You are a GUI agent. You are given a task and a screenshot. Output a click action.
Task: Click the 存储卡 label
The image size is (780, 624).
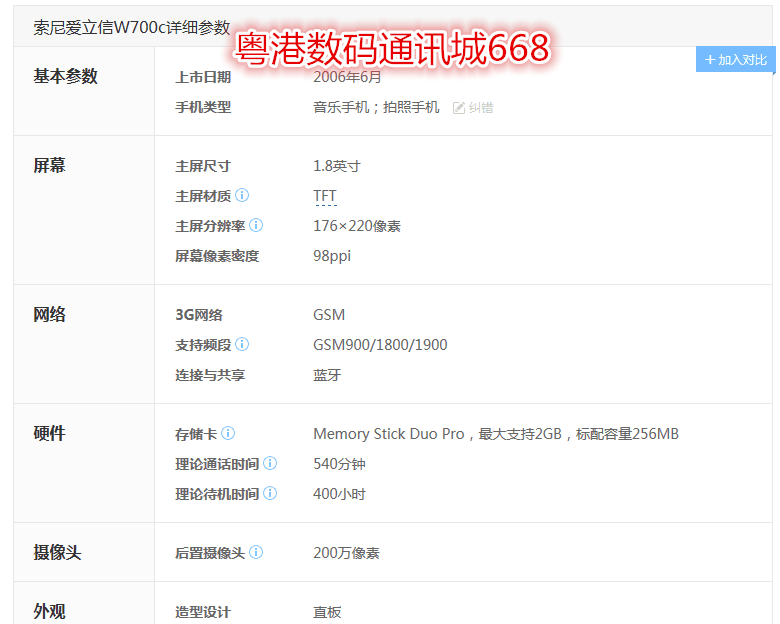196,434
